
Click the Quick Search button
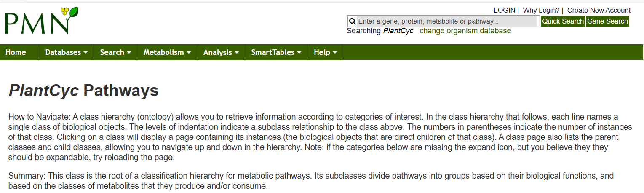(x=563, y=21)
